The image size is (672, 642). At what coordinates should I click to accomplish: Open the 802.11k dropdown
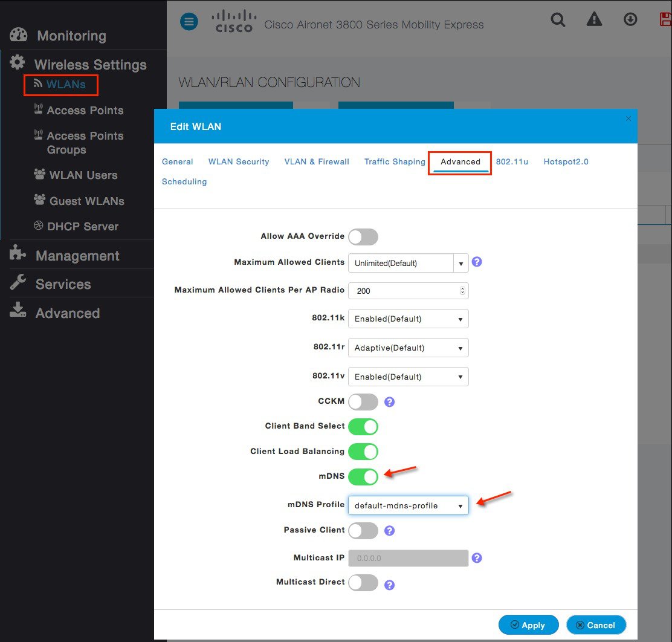(x=408, y=319)
